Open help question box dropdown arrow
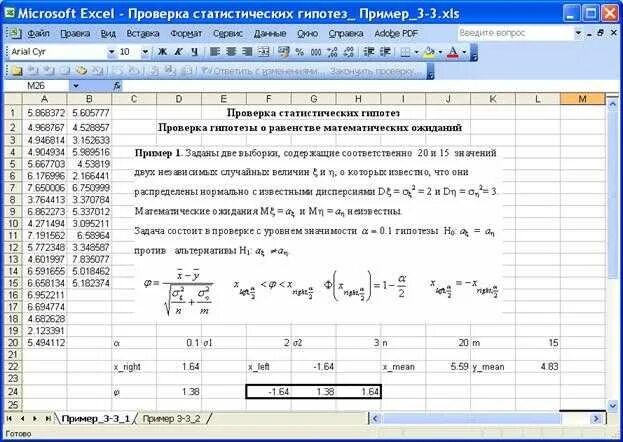The height and width of the screenshot is (442, 623). pos(578,33)
